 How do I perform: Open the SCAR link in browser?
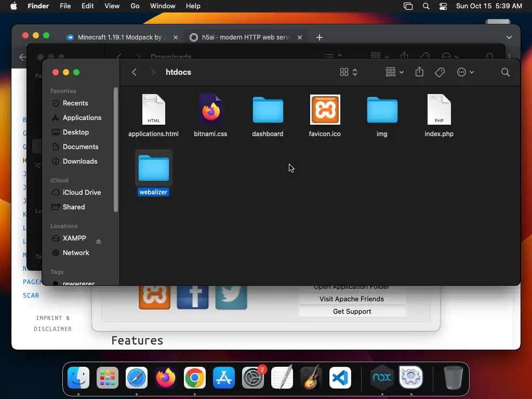point(31,296)
